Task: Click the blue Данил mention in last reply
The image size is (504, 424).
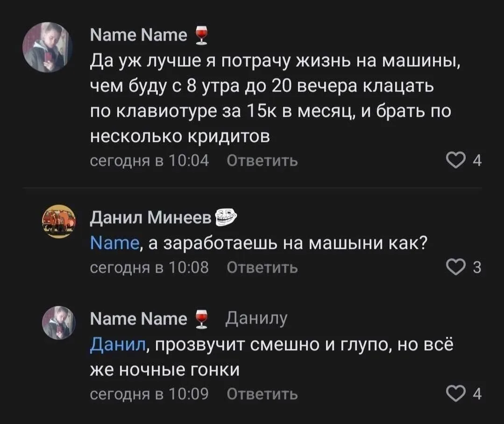Action: coord(118,345)
